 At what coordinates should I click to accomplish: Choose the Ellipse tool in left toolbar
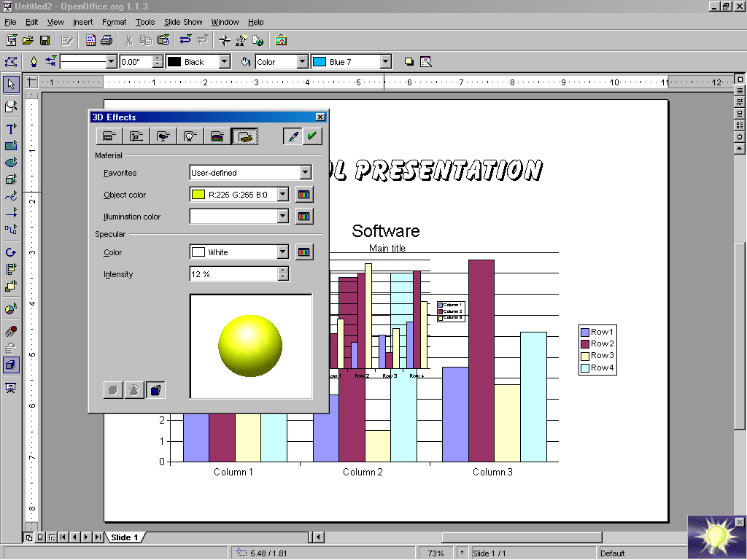pos(11,162)
